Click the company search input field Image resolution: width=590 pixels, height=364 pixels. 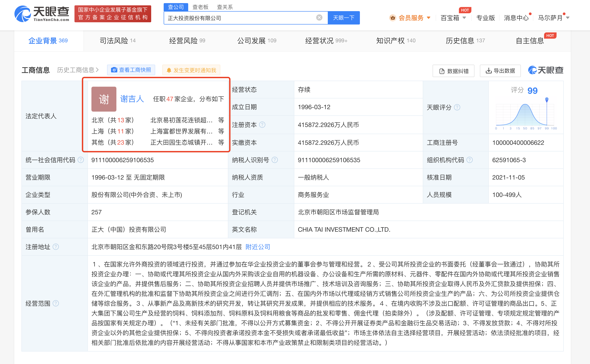point(241,18)
